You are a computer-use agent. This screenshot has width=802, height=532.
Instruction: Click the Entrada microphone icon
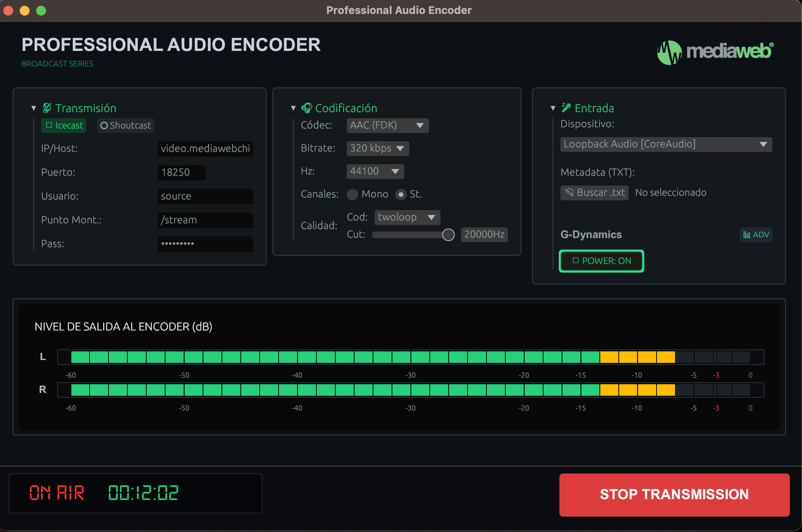(x=566, y=108)
